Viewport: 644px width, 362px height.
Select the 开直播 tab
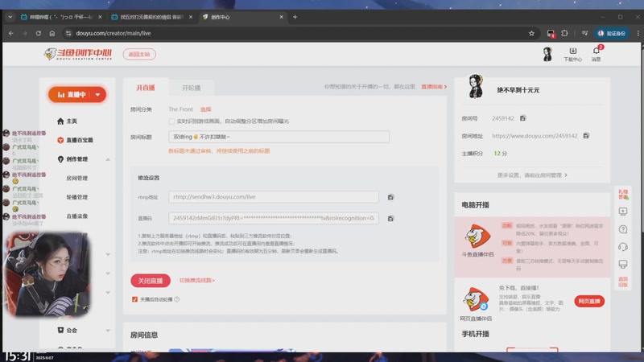coord(146,88)
